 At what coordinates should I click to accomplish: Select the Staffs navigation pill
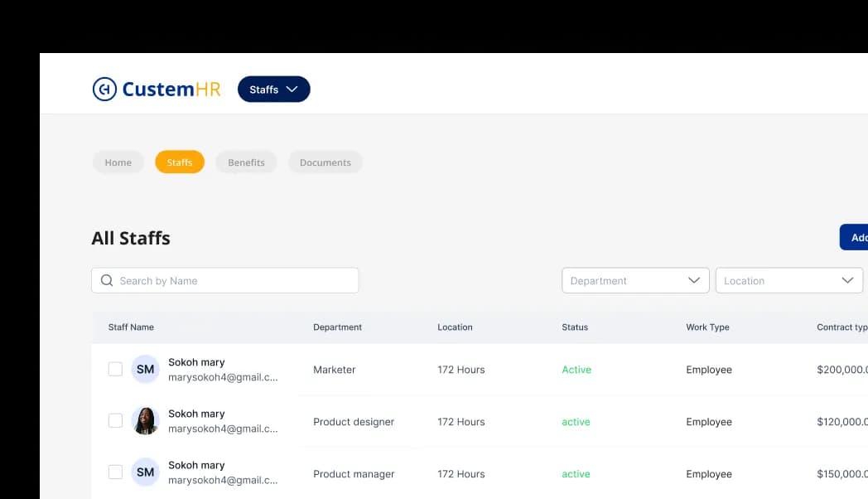click(179, 162)
